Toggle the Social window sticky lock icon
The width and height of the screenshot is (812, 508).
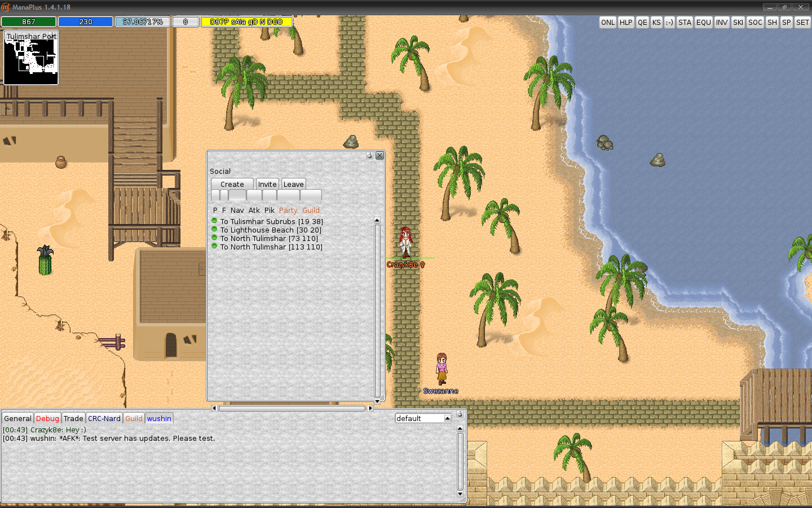coord(369,155)
